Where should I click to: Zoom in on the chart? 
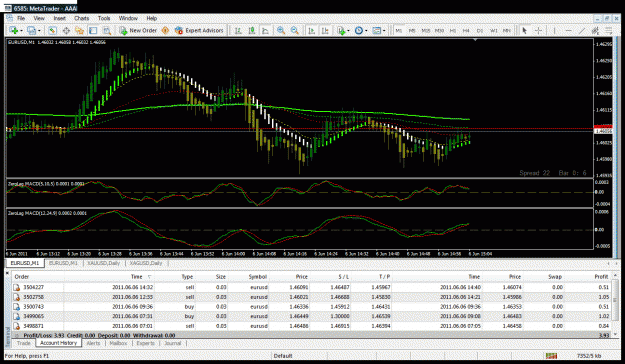click(x=281, y=30)
